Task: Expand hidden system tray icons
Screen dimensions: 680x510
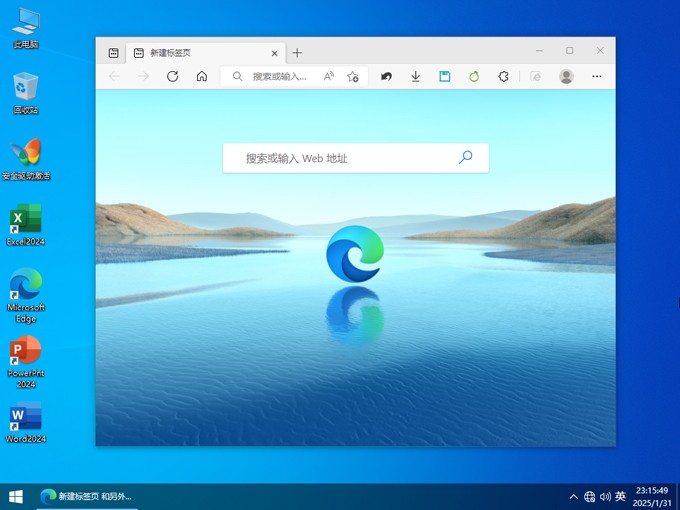Action: coord(573,497)
